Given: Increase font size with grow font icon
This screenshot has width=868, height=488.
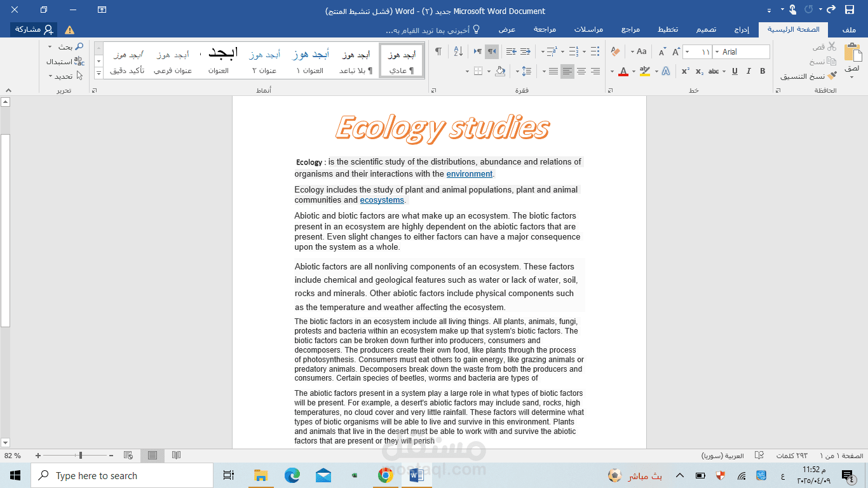Looking at the screenshot, I should [x=675, y=51].
